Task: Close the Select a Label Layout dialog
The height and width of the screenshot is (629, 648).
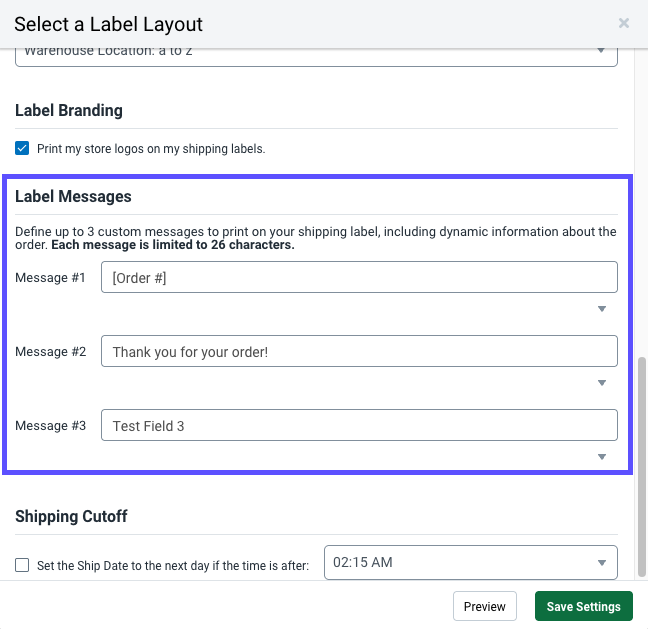Action: tap(624, 23)
